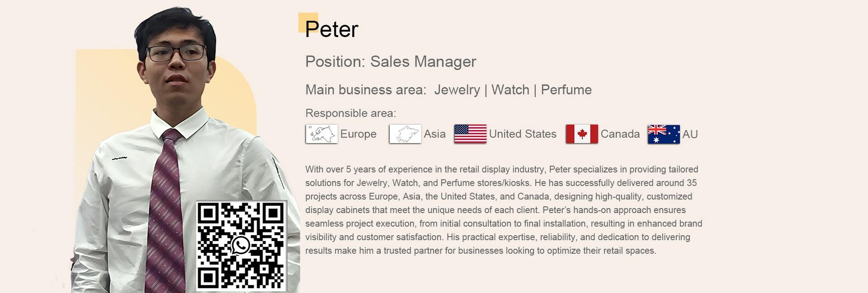Viewport: 868px width, 293px height.
Task: Click the "Canada" text label
Action: [620, 134]
